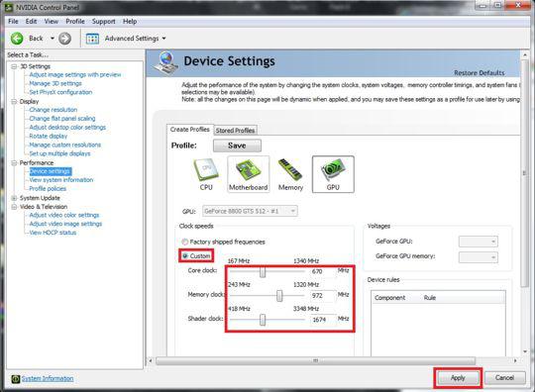Open the Support menu

103,22
